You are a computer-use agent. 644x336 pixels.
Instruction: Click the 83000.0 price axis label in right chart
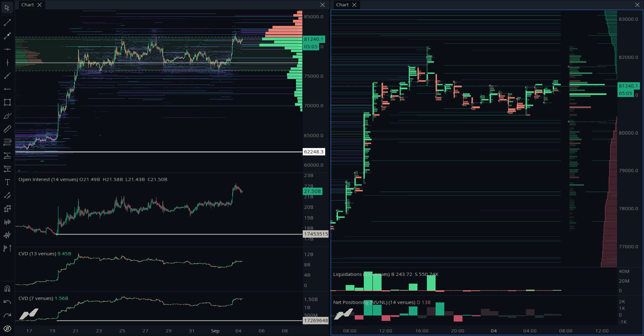click(x=629, y=19)
